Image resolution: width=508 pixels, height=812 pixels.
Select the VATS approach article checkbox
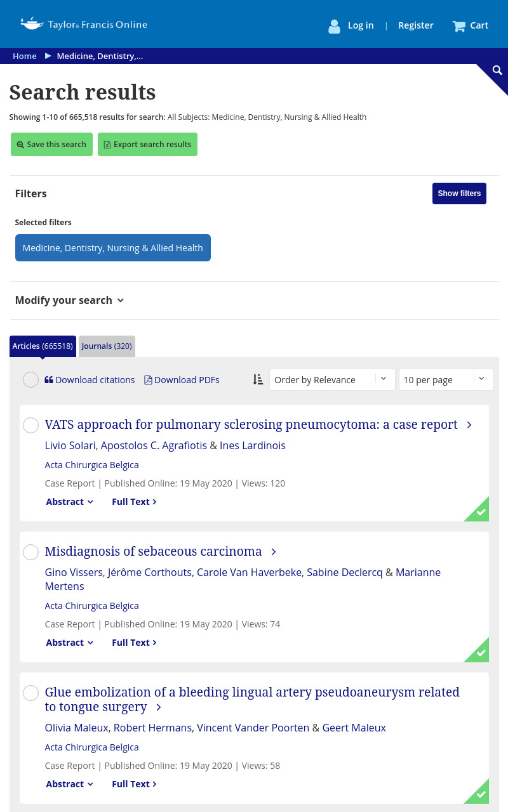click(x=30, y=426)
